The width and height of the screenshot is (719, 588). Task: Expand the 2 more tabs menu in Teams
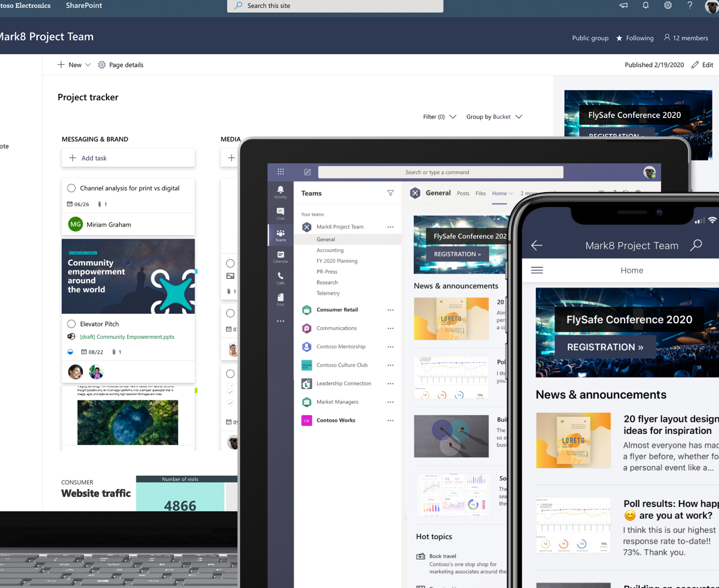coord(529,194)
